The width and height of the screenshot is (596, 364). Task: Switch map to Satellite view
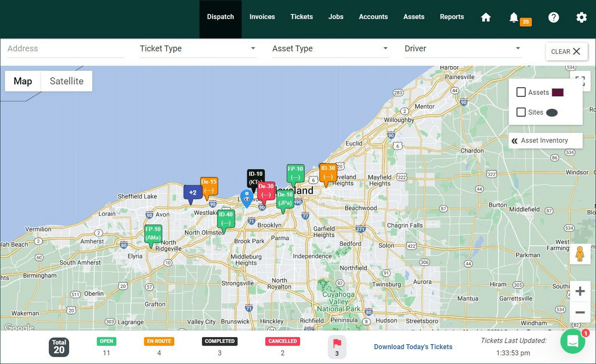pos(67,81)
